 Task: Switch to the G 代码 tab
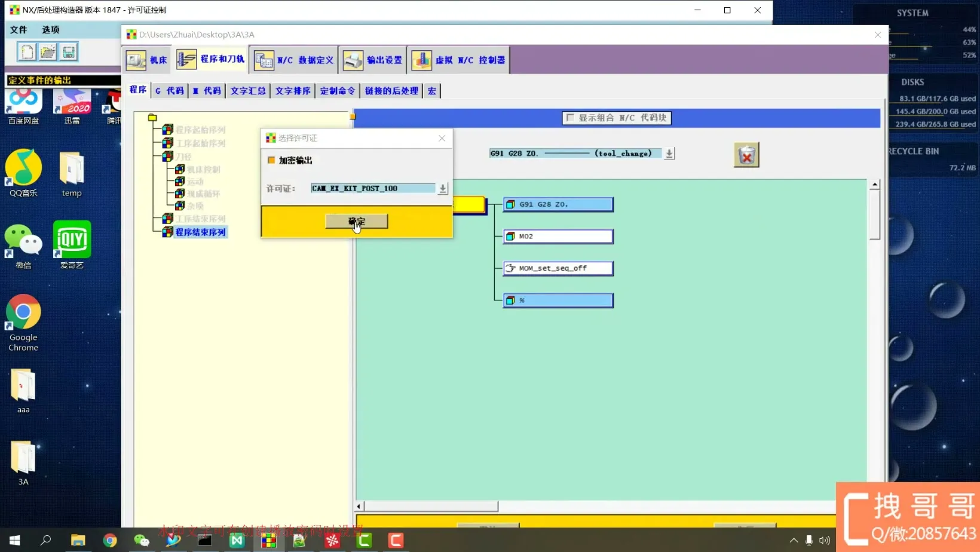tap(170, 91)
